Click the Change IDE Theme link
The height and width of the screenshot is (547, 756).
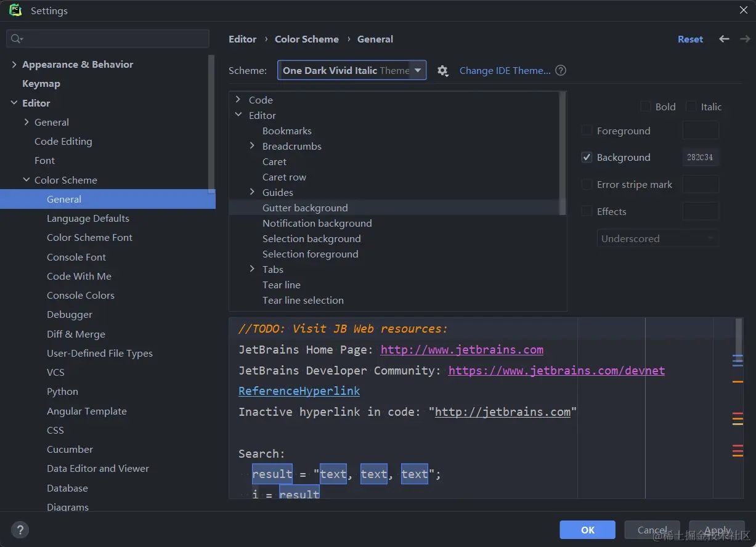(505, 70)
